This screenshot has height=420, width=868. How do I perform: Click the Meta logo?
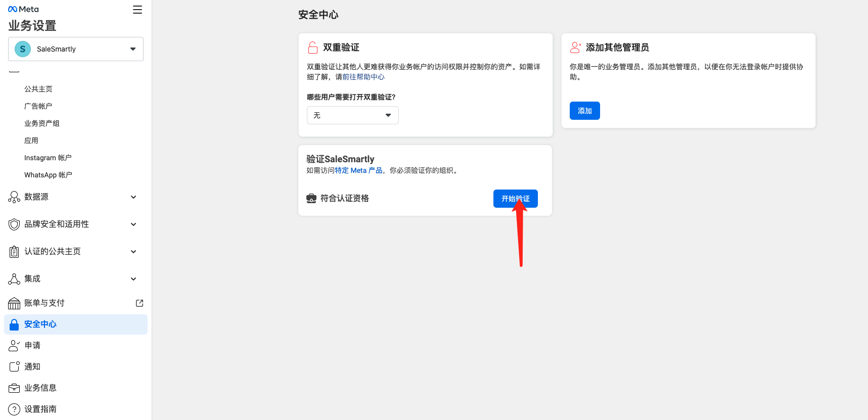23,9
